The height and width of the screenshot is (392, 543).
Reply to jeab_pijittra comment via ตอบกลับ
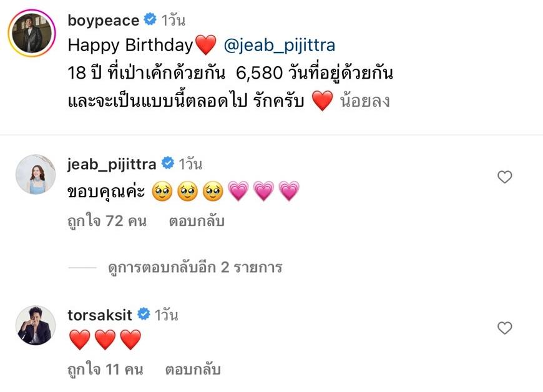click(x=197, y=221)
